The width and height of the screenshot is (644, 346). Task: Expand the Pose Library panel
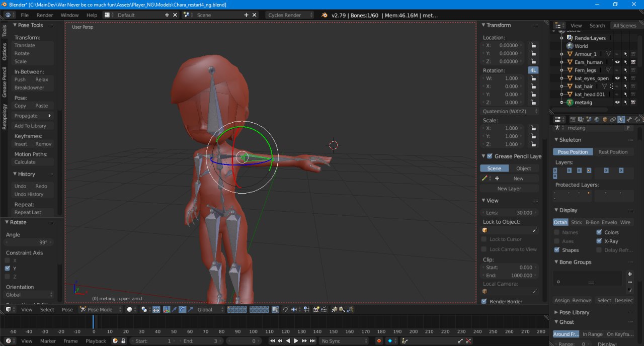(x=574, y=312)
